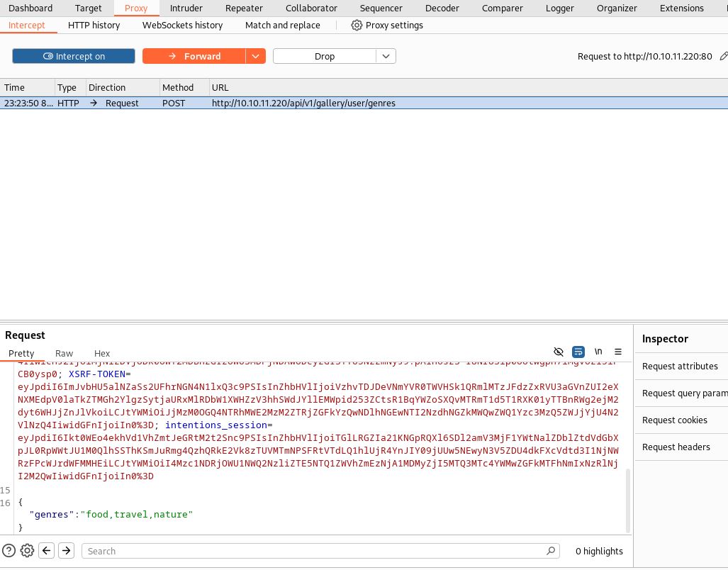Select the Proxy tab
The image size is (728, 570).
coord(136,8)
